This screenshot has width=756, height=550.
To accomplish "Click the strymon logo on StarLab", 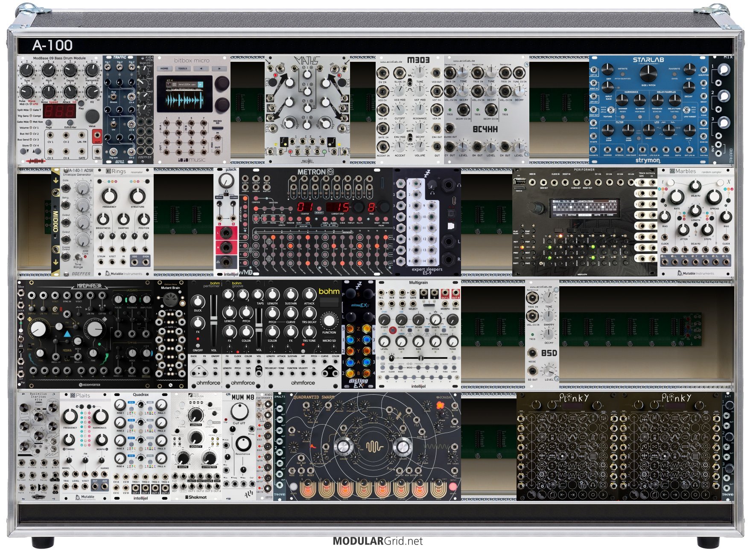I will pos(648,160).
